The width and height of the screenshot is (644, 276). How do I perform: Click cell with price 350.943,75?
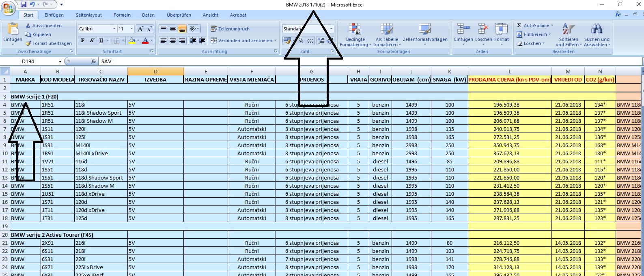(510, 145)
